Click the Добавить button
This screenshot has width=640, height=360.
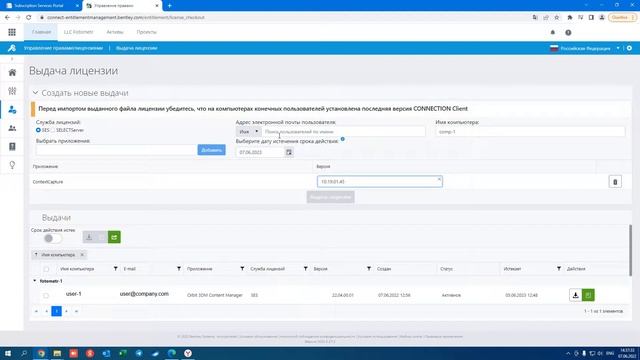pyautogui.click(x=211, y=150)
